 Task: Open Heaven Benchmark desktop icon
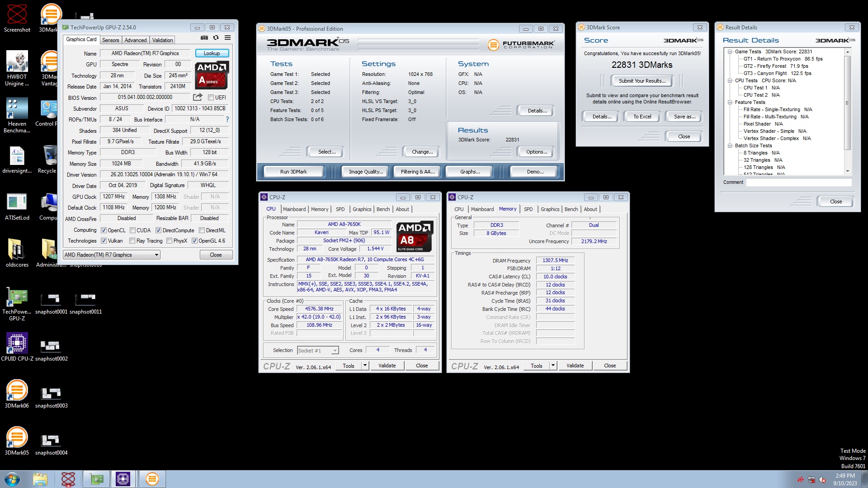[17, 116]
